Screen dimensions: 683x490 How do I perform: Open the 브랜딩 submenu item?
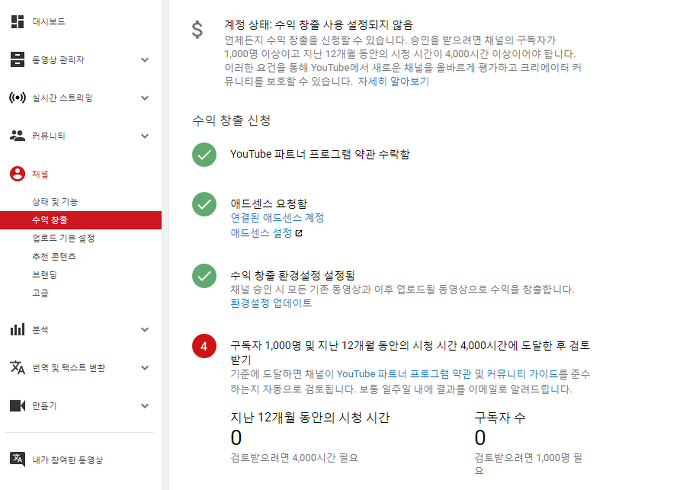pos(44,275)
